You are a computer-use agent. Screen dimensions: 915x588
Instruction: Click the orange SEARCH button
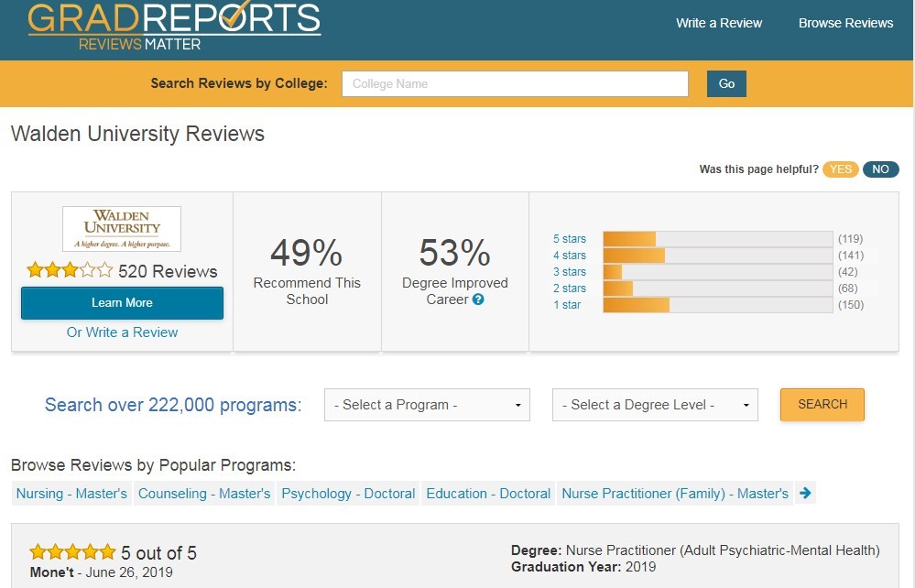point(822,404)
